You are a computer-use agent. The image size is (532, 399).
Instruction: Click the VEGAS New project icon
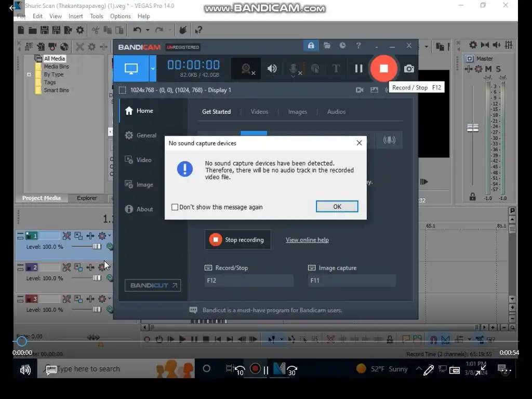pos(21,30)
